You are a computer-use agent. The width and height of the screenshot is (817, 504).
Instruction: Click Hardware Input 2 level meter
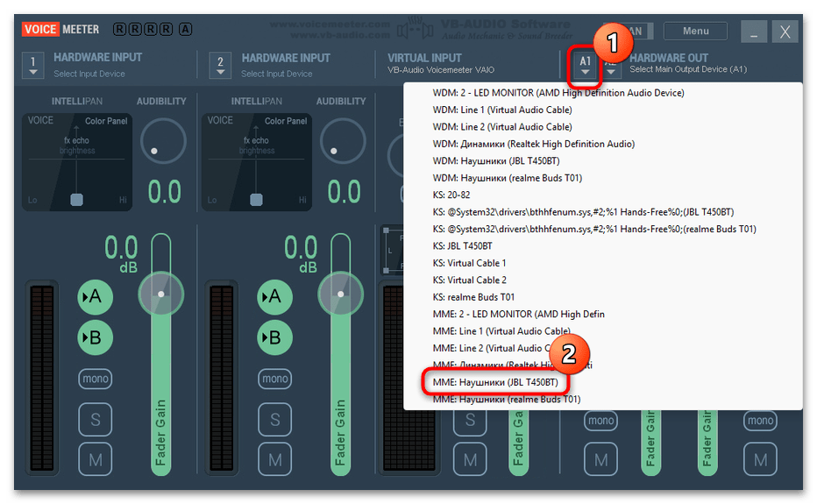click(x=222, y=378)
